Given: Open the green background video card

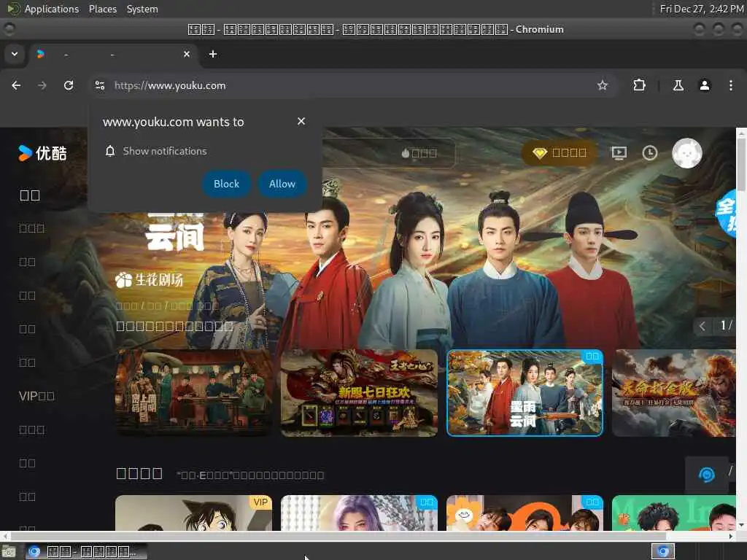Looking at the screenshot, I should 673,513.
